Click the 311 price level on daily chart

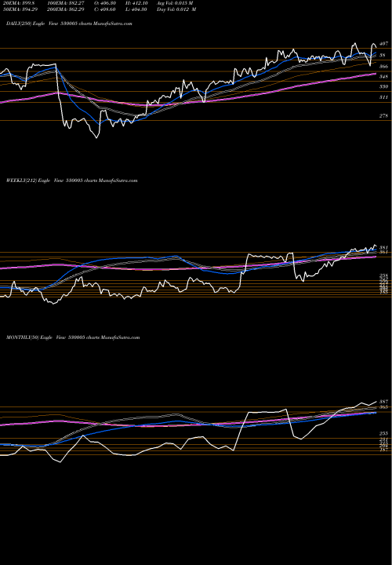[383, 97]
